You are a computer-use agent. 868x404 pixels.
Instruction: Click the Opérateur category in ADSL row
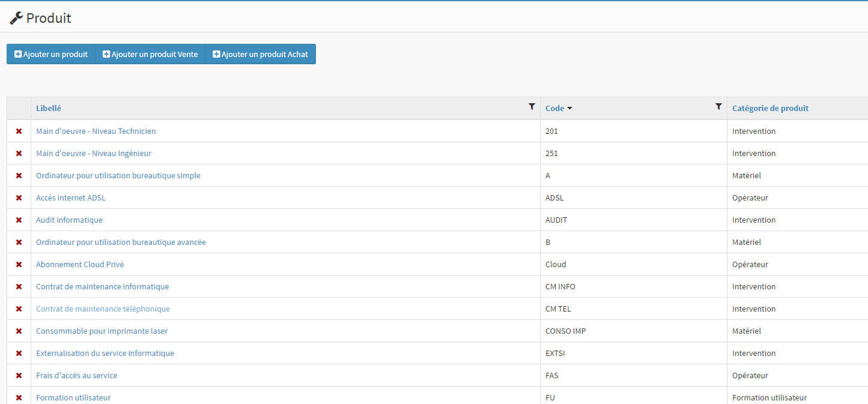point(750,197)
